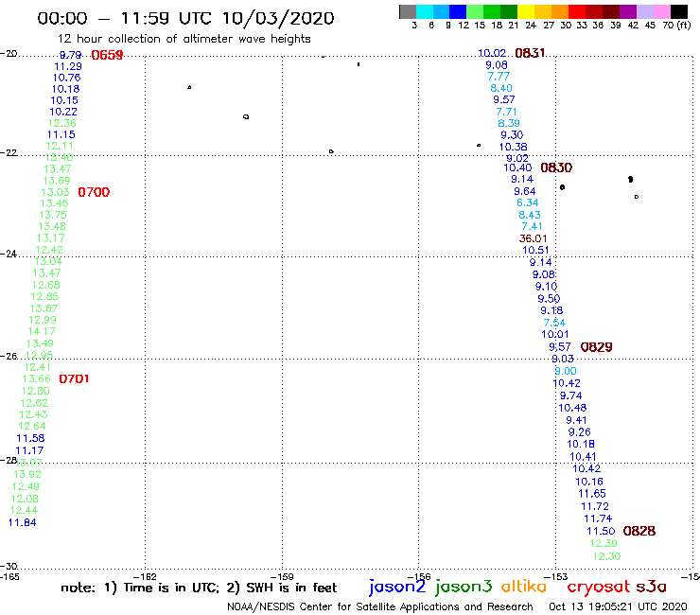Select the wave height value 11.29
This screenshot has width=700, height=615.
(x=68, y=66)
